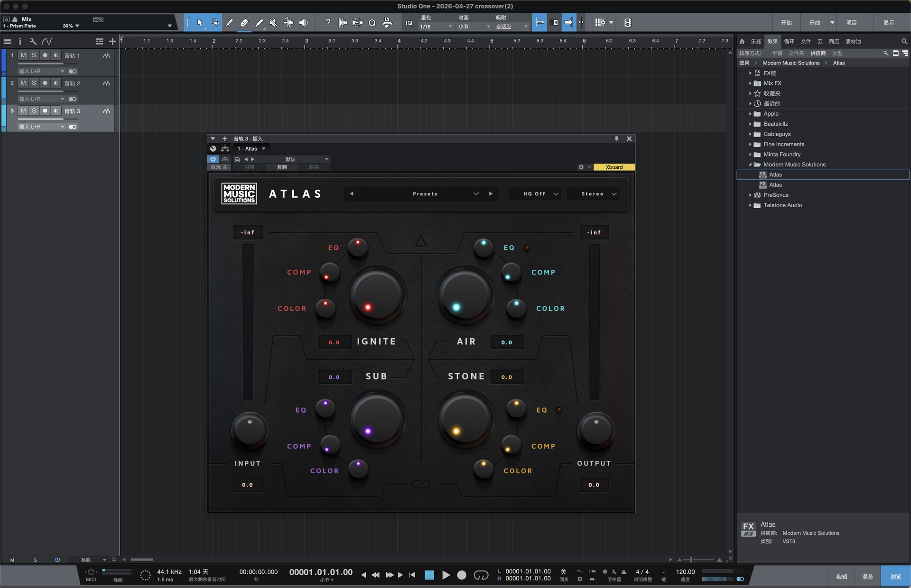Open the 编辑 view tab
Image resolution: width=911 pixels, height=588 pixels.
(842, 576)
